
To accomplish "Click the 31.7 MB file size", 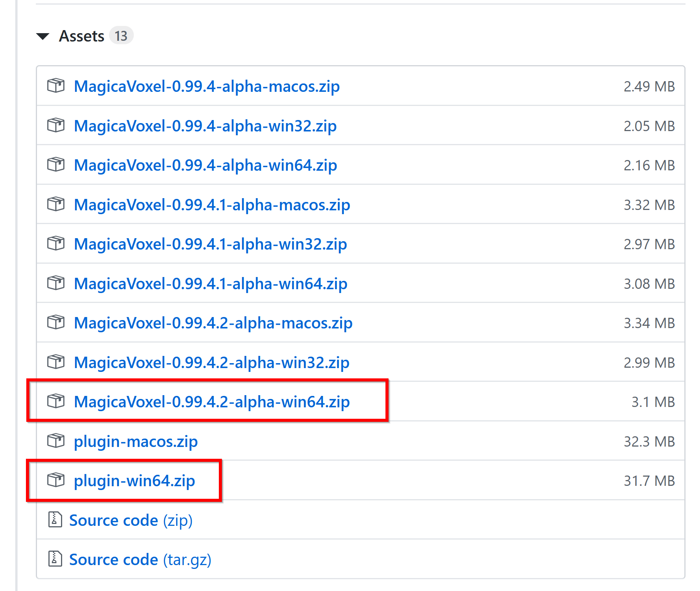I will 649,481.
